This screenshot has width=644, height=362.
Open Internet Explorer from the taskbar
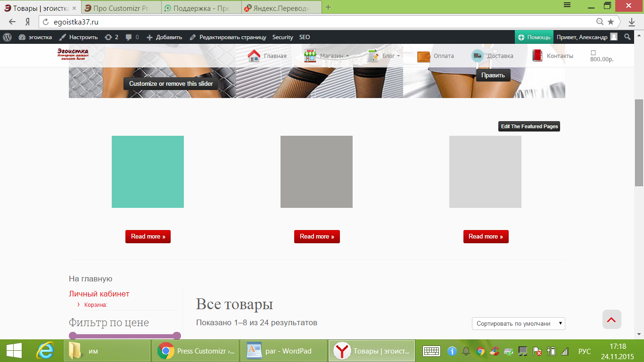[45, 351]
